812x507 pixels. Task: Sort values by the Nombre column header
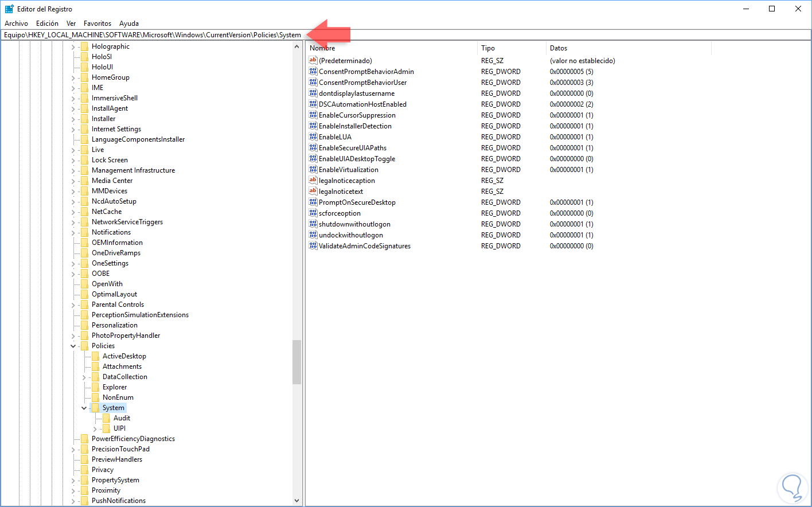(392, 48)
